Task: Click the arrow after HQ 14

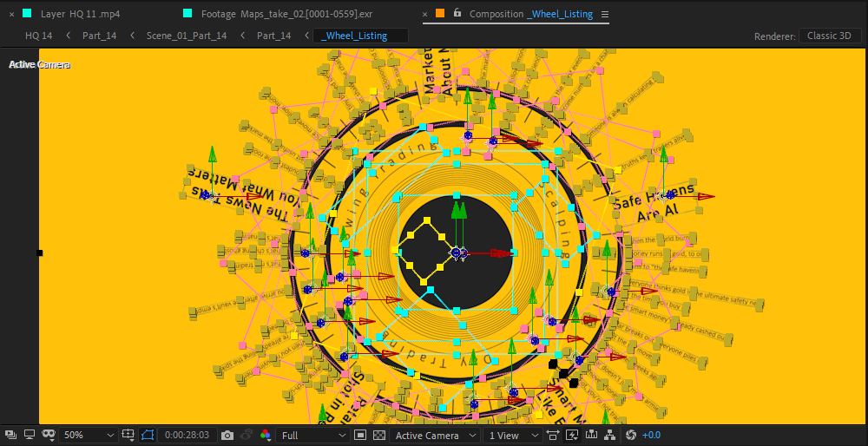Action: coord(68,36)
